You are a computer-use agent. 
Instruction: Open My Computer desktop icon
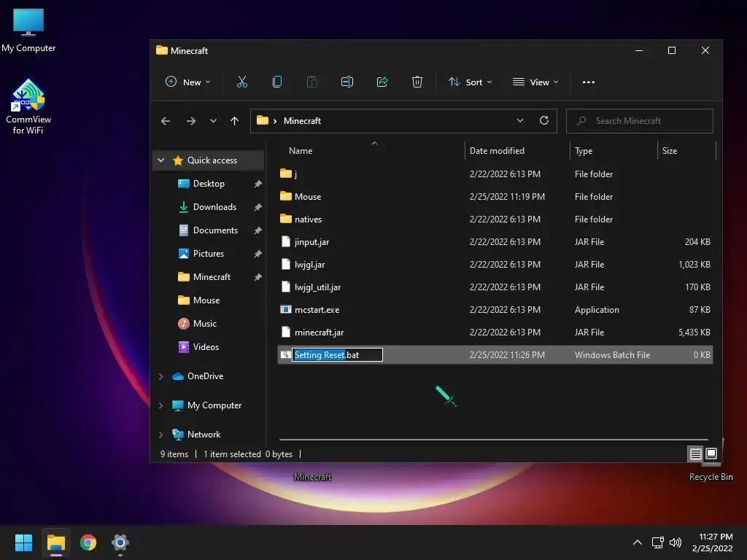click(x=28, y=30)
